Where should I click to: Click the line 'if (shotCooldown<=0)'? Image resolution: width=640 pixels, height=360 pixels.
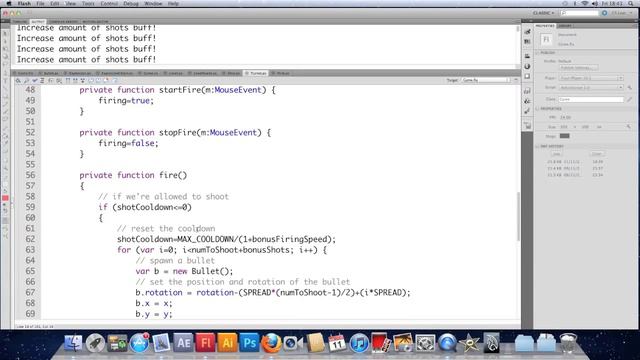coord(145,207)
